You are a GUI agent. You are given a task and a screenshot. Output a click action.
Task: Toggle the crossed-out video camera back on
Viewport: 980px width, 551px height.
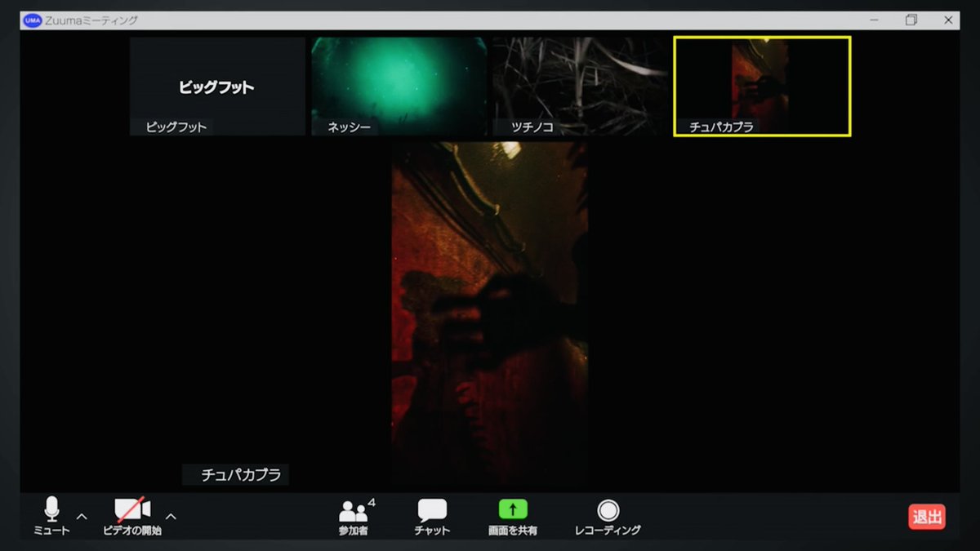tap(131, 510)
